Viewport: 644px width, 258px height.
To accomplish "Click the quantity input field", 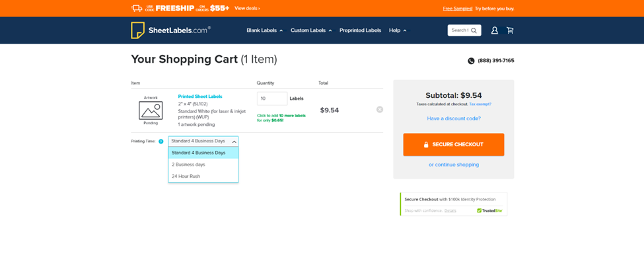I will click(x=272, y=99).
